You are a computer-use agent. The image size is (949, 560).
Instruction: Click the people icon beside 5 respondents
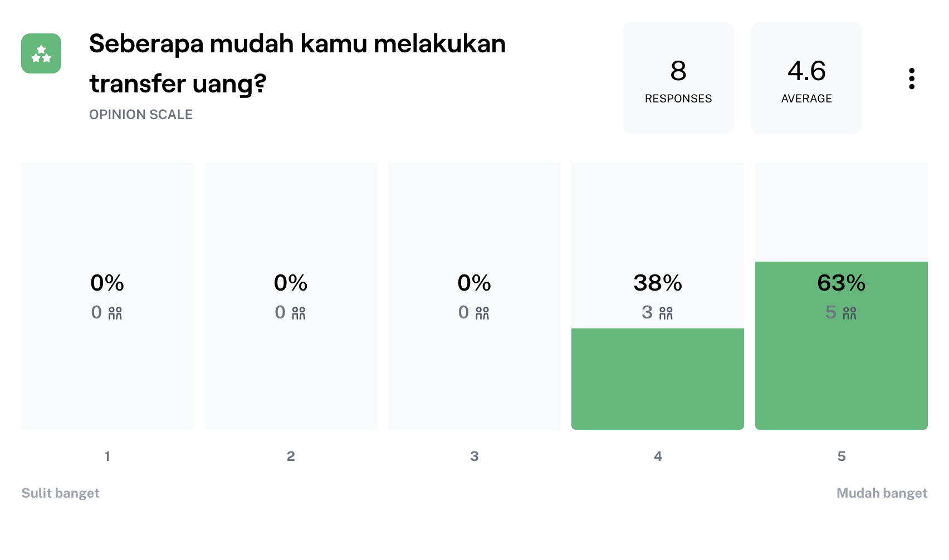point(850,313)
